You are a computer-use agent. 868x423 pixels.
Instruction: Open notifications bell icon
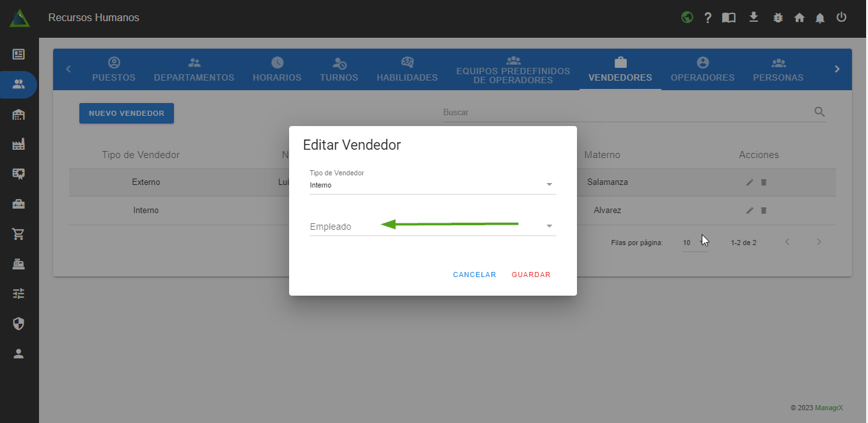pos(820,18)
